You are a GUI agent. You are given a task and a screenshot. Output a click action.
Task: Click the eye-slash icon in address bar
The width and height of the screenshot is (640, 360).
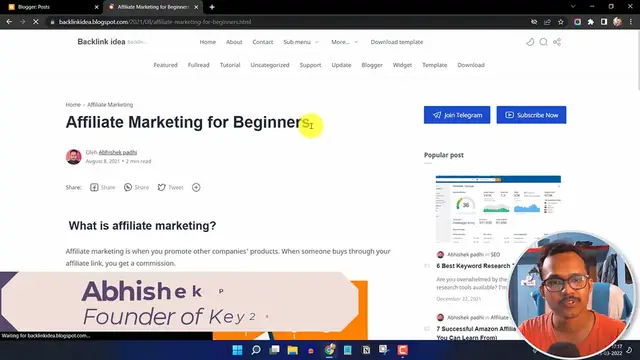pyautogui.click(x=534, y=22)
